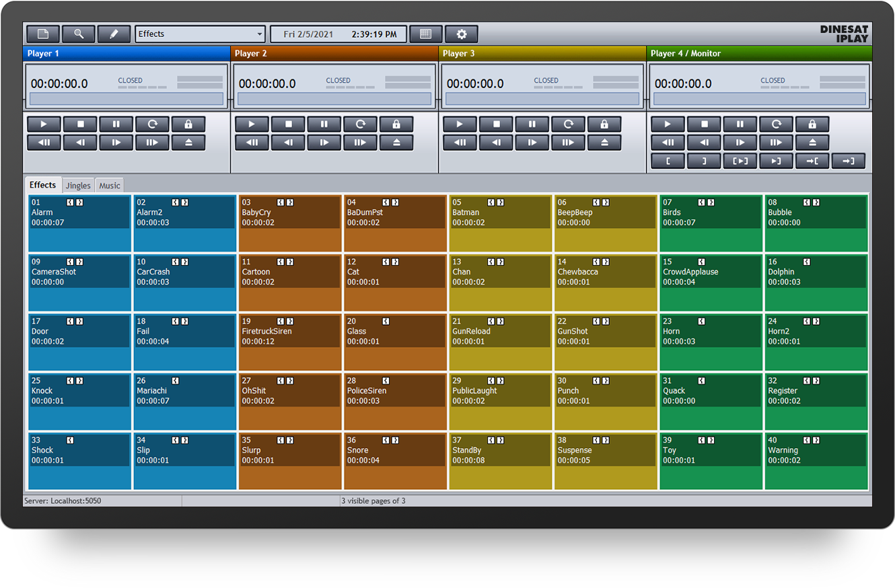Toggle the lock on Player 4 / Monitor

(x=812, y=124)
